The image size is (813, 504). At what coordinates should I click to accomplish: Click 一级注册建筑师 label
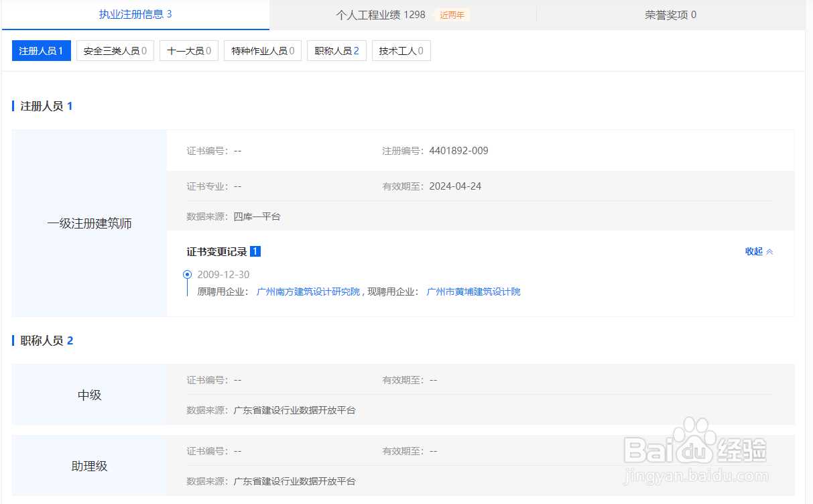[x=89, y=224]
